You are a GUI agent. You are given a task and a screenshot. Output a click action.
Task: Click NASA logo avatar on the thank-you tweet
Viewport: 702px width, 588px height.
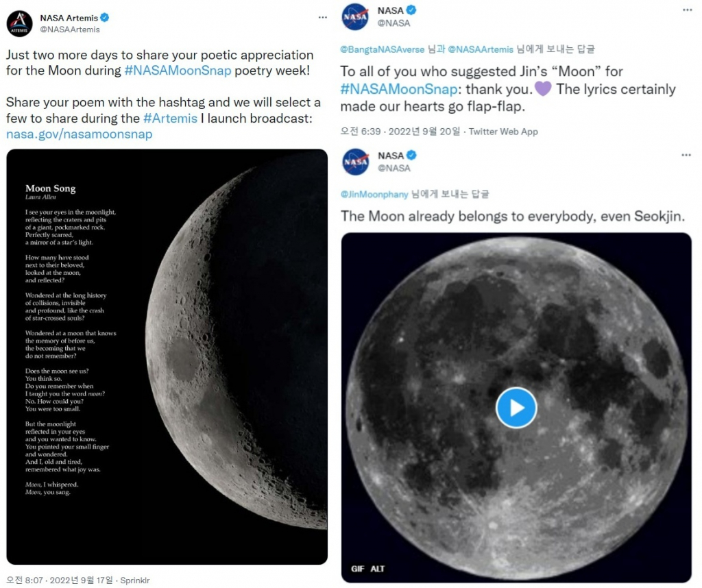pyautogui.click(x=355, y=16)
